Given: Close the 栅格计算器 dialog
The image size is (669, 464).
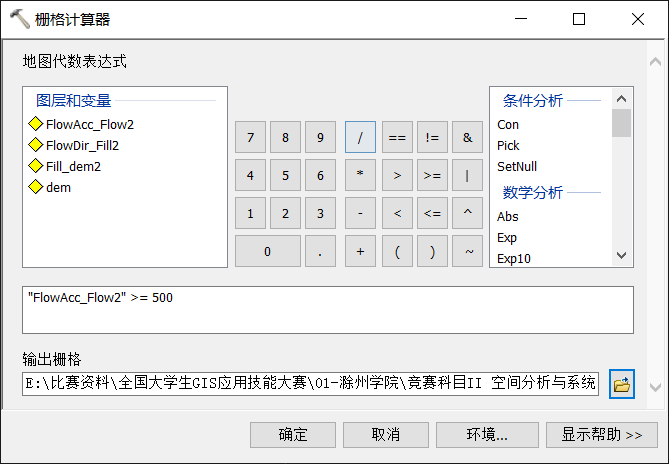Looking at the screenshot, I should (638, 19).
